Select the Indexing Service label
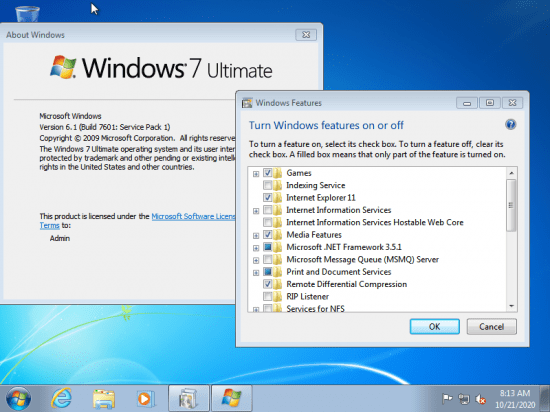This screenshot has width=550, height=412. [315, 185]
